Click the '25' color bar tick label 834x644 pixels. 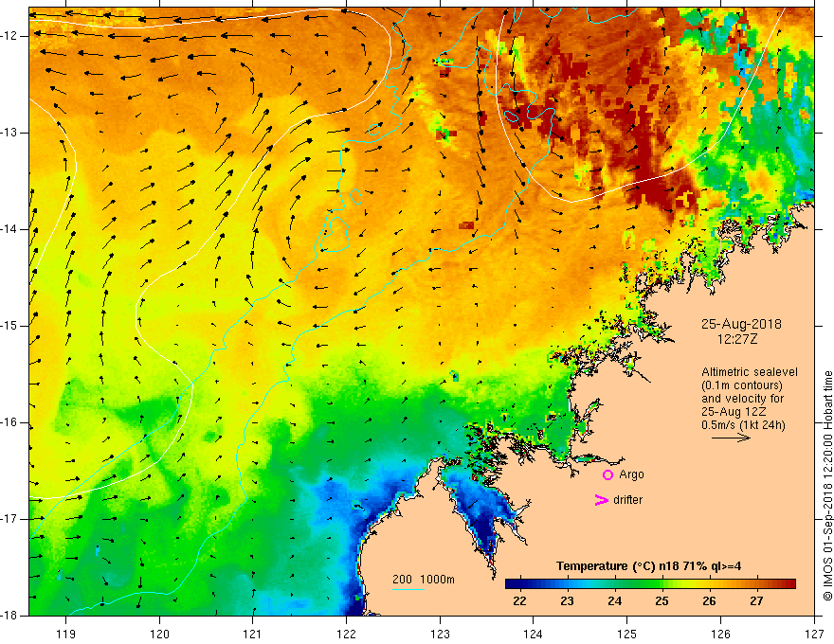pyautogui.click(x=662, y=601)
